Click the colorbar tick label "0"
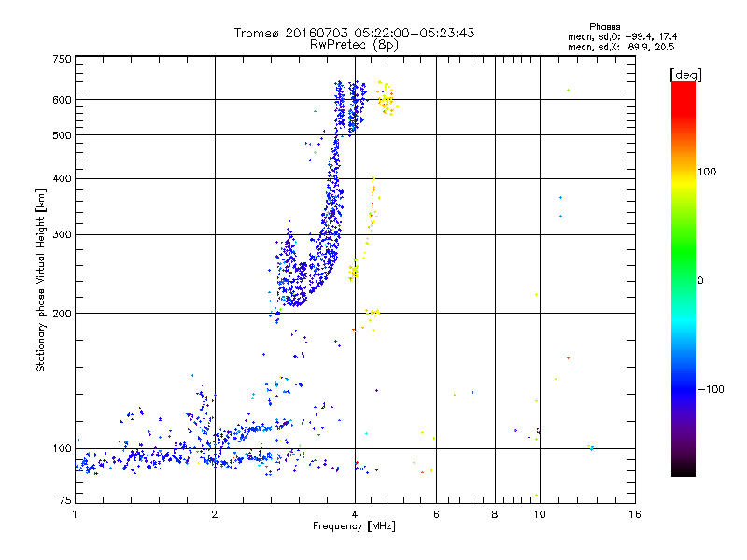 click(x=700, y=281)
